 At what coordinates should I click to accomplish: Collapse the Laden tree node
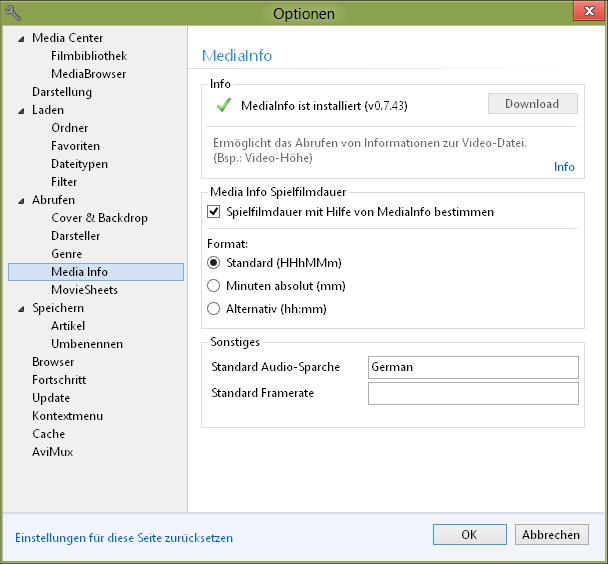pos(21,111)
